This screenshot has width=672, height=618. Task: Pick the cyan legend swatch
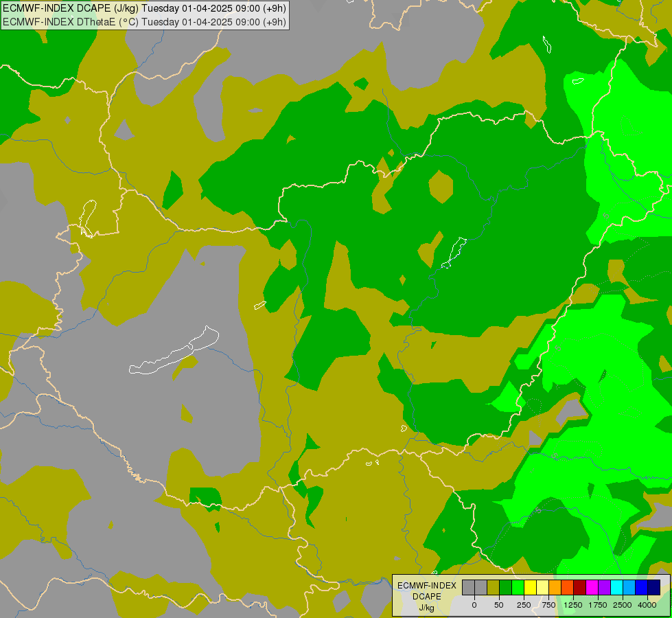click(616, 587)
